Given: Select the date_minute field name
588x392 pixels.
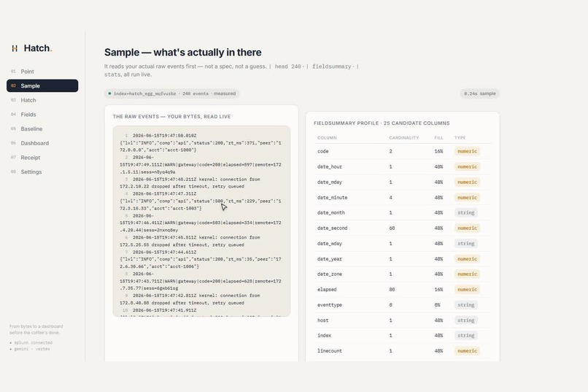Looking at the screenshot, I should click(332, 197).
